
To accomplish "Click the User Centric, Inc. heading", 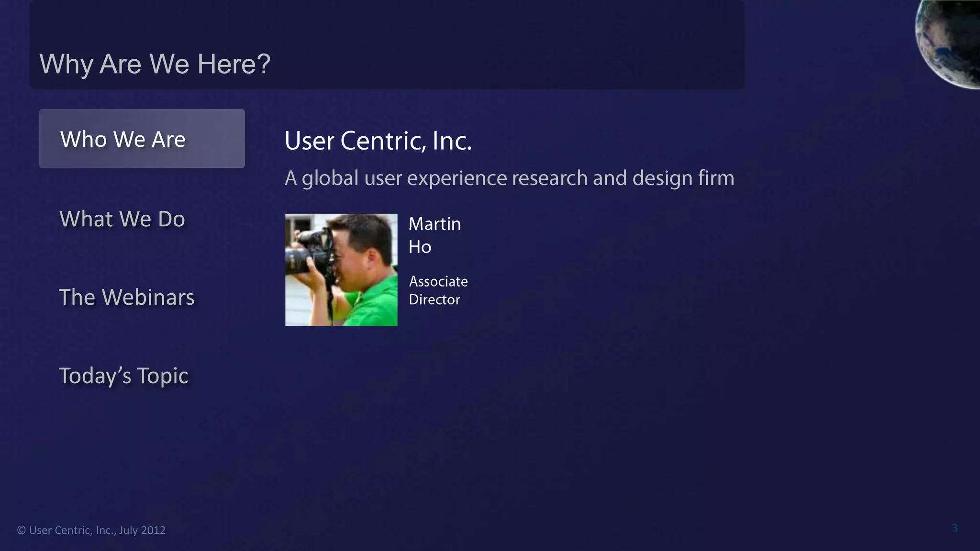I will tap(378, 141).
